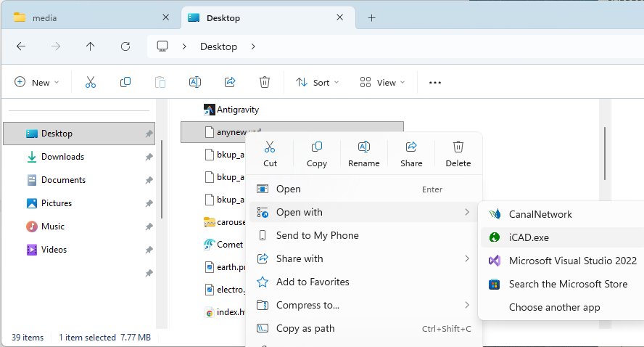Screen dimensions: 644x347
Task: Click the See more ellipsis button
Action: (x=435, y=82)
